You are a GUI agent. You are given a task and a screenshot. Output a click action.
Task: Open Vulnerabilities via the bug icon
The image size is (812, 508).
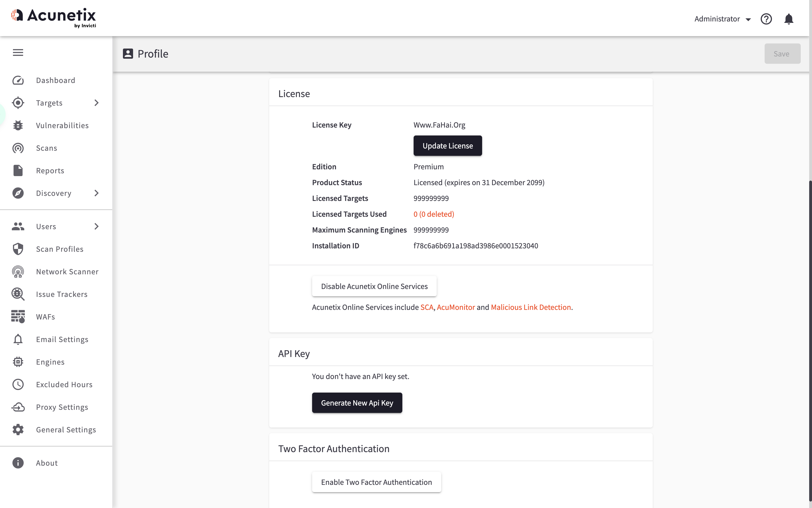coord(18,125)
